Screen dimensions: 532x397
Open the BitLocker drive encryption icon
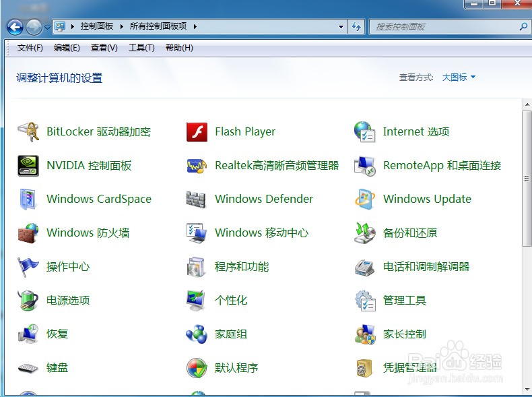point(28,131)
